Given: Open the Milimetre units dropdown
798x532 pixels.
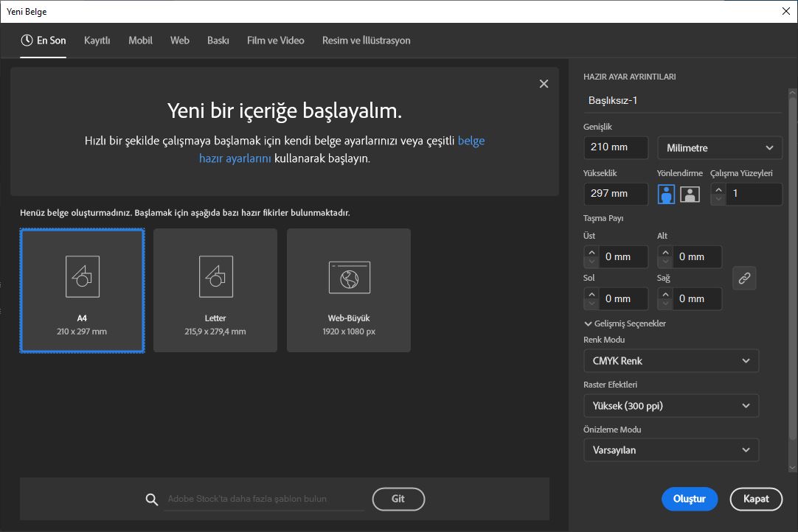Looking at the screenshot, I should (x=720, y=148).
